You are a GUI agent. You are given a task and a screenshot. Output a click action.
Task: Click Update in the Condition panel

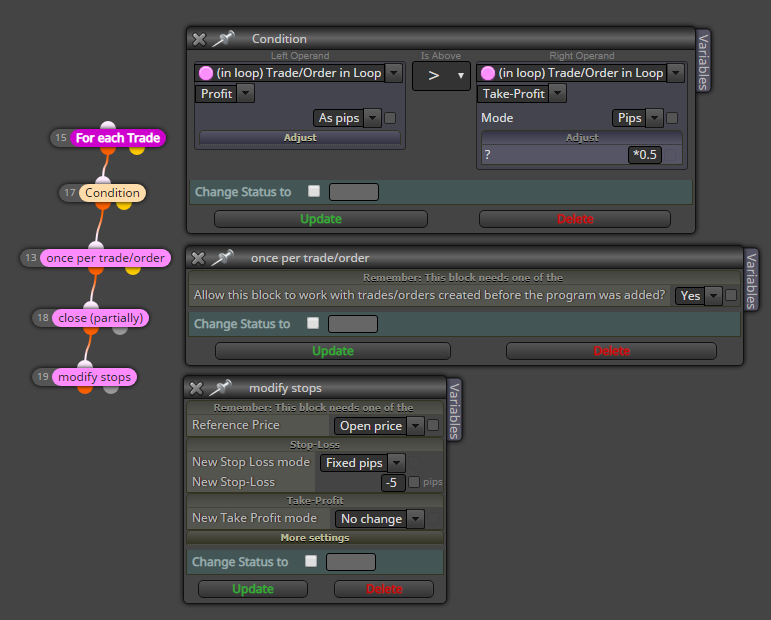[x=321, y=219]
